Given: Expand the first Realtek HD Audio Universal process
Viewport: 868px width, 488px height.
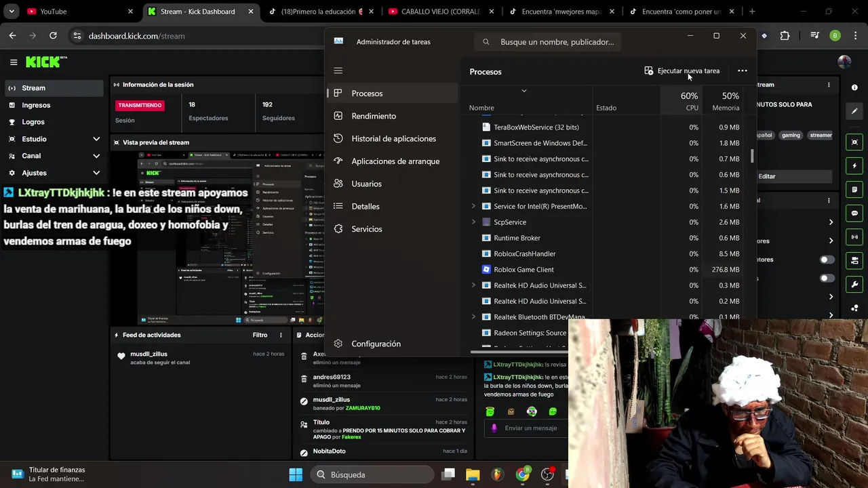Looking at the screenshot, I should pyautogui.click(x=473, y=285).
